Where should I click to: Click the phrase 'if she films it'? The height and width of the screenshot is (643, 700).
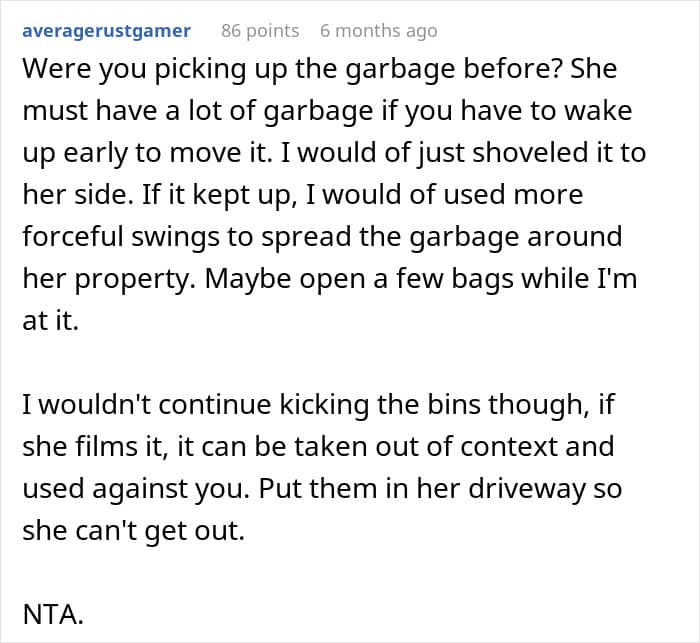106,450
